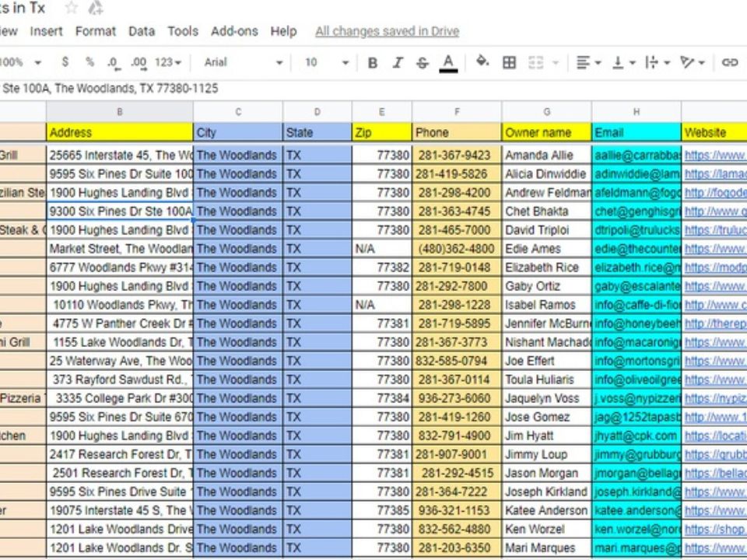Viewport: 747px width, 560px height.
Task: Select zip cell 77382
Action: coord(381,268)
